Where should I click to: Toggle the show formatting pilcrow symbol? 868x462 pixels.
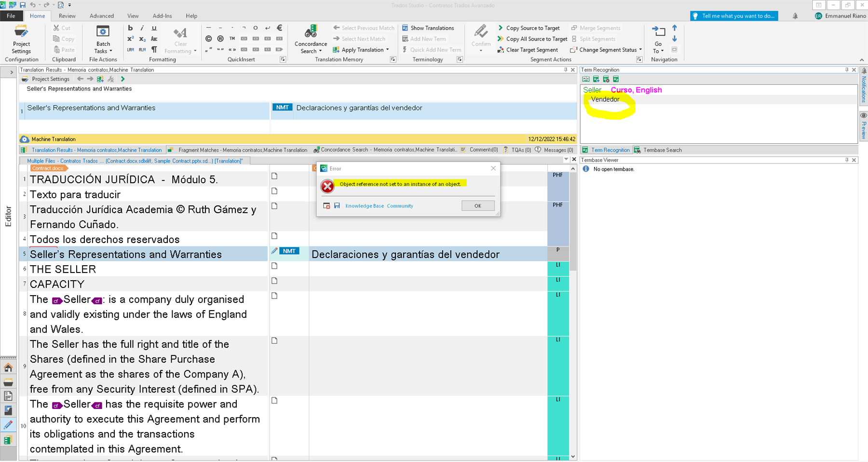click(x=154, y=49)
